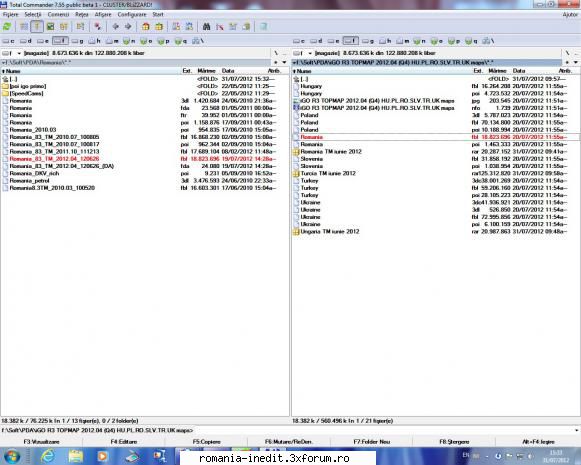The height and width of the screenshot is (465, 581).
Task: Switch right panel to drive h
Action: point(385,41)
